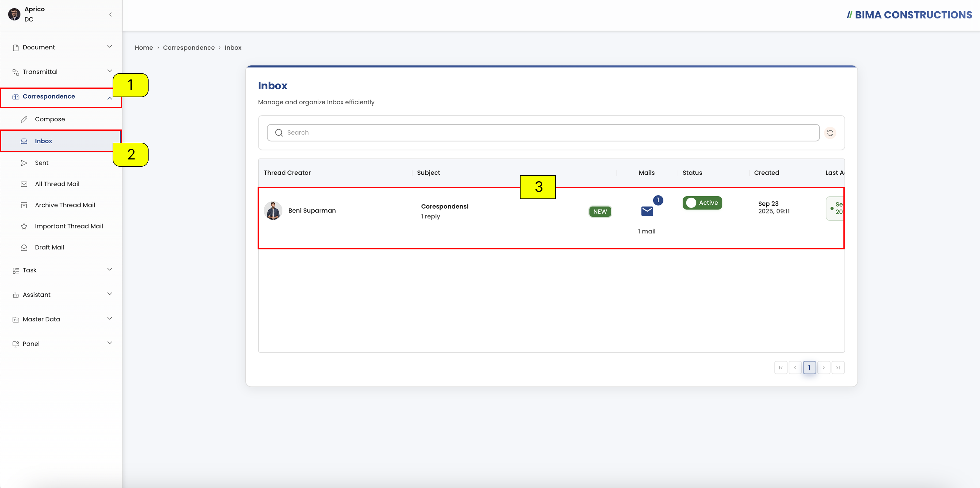Image resolution: width=980 pixels, height=488 pixels.
Task: Click the Archive Thread Mail box icon
Action: (24, 205)
